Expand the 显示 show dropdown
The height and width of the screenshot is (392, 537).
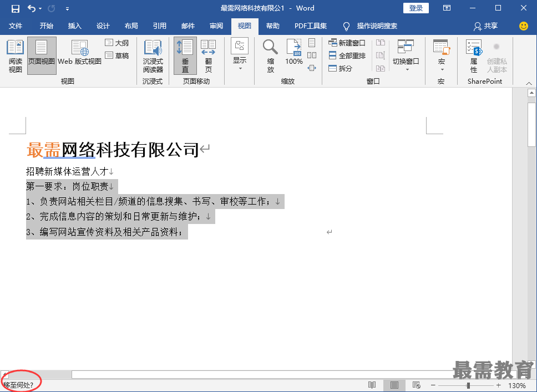(240, 55)
